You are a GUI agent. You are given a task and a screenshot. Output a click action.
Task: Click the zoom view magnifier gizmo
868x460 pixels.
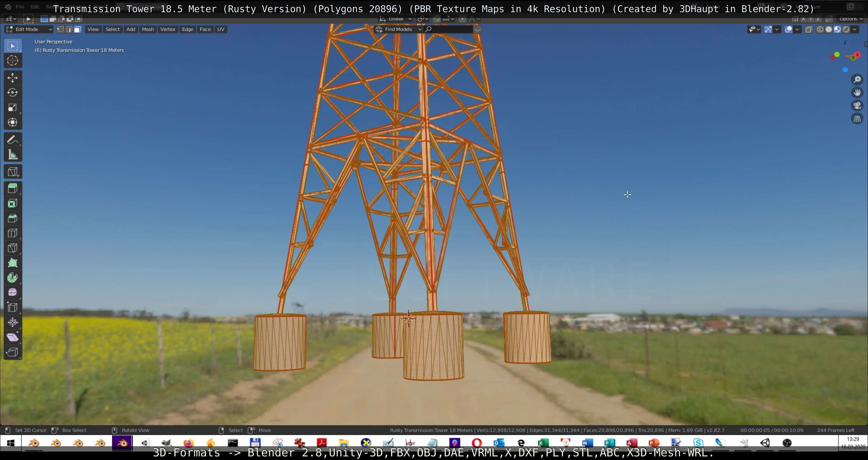tap(857, 79)
